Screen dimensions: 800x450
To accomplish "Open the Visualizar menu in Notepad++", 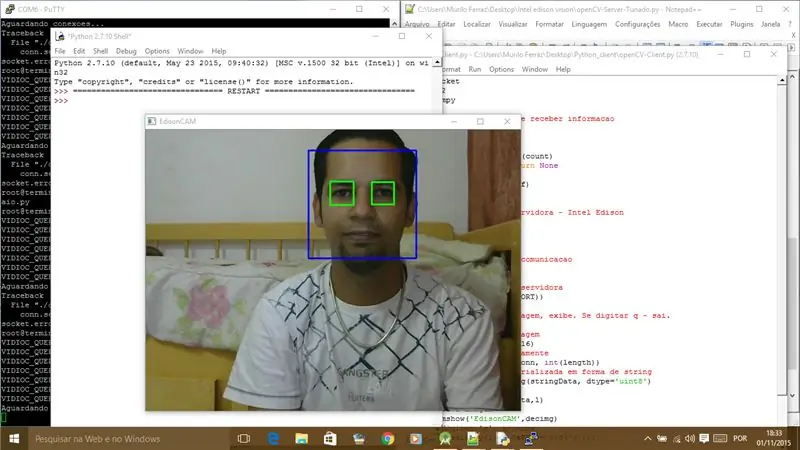I will pyautogui.click(x=513, y=24).
